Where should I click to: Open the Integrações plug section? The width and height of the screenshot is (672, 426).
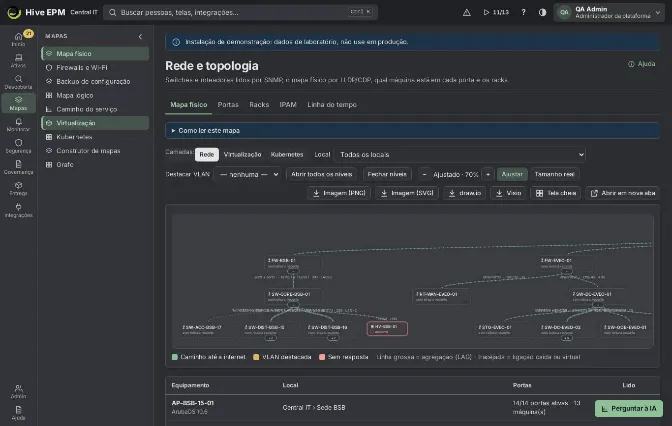(18, 210)
